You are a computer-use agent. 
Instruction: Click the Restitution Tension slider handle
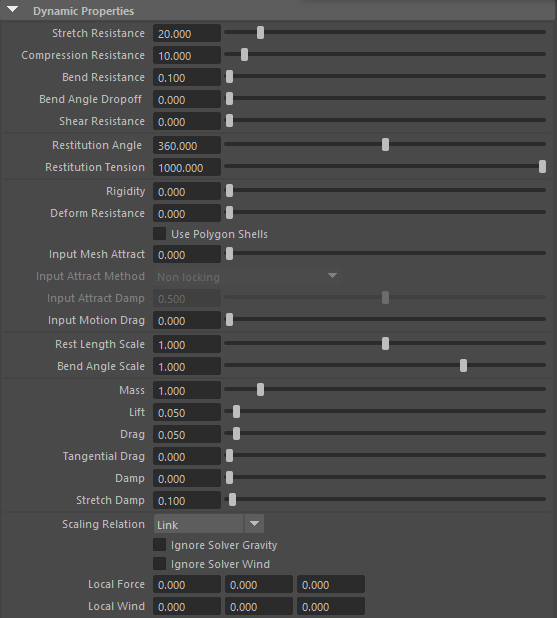(542, 167)
